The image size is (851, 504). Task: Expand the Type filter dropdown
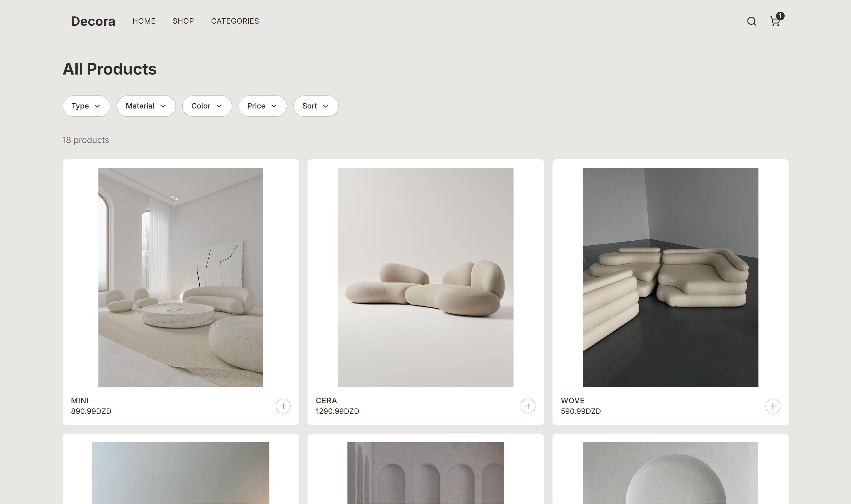86,106
